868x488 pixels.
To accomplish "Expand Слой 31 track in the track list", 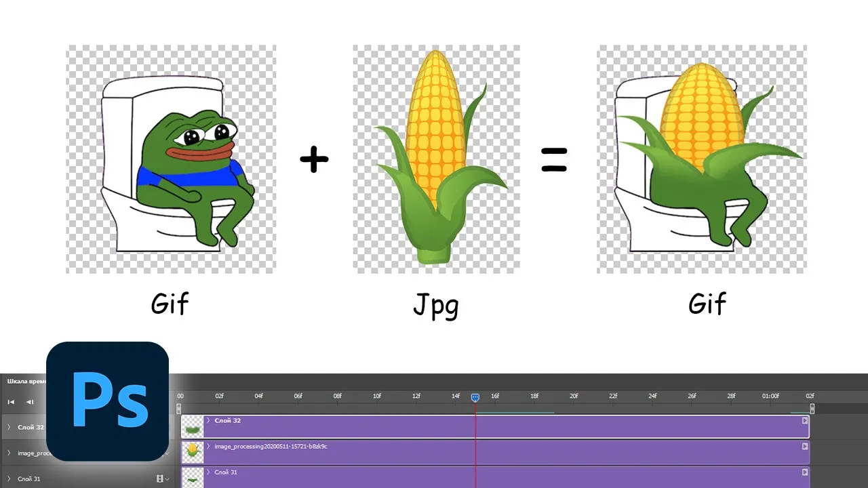I will click(x=9, y=479).
